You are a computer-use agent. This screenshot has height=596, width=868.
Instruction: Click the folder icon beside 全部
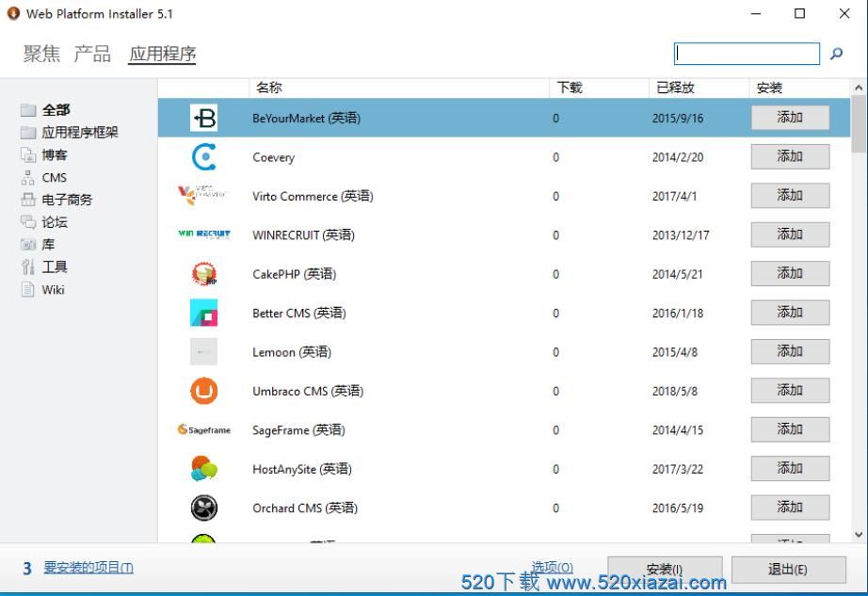pyautogui.click(x=28, y=110)
